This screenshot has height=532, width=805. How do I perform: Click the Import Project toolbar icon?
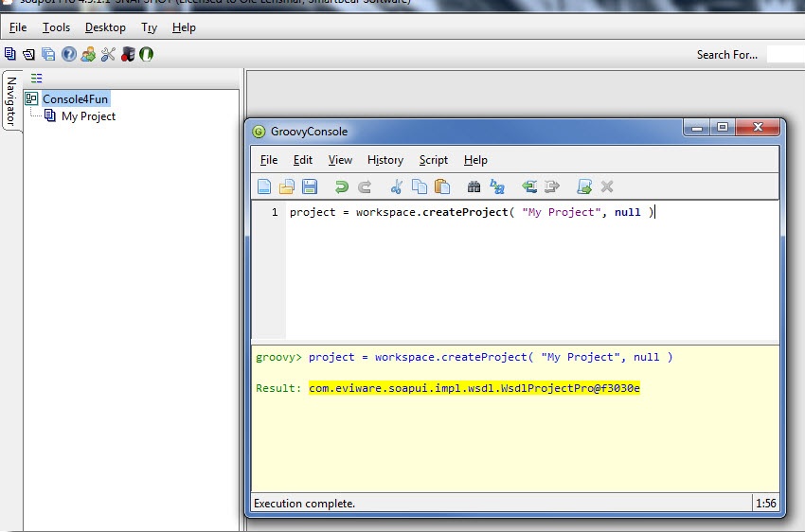[x=28, y=54]
